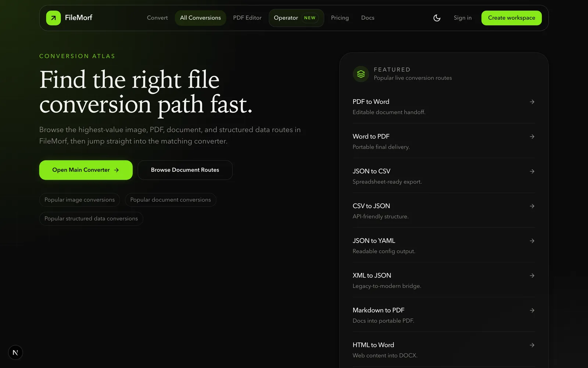The height and width of the screenshot is (368, 588).
Task: Click the 'Spreadsheet-ready export.' description
Action: tap(387, 182)
